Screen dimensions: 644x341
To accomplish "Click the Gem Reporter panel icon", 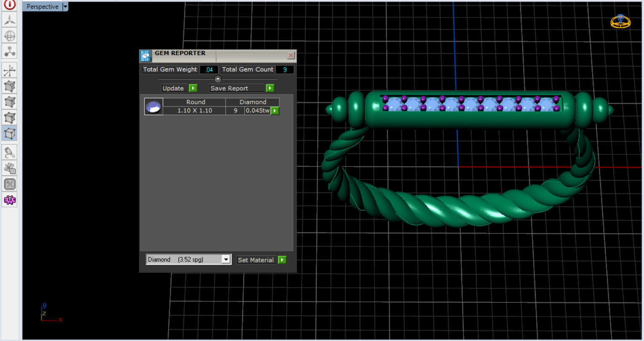I will pos(145,56).
